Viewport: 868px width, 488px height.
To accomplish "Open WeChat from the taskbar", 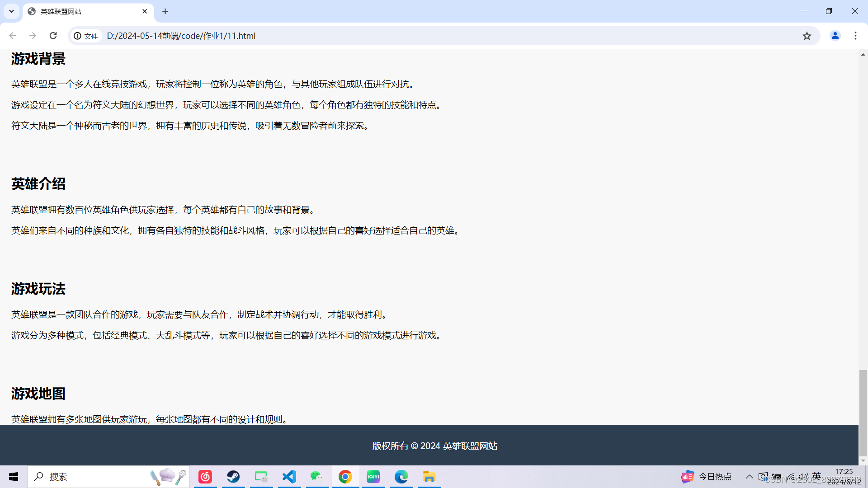I will pos(316,477).
